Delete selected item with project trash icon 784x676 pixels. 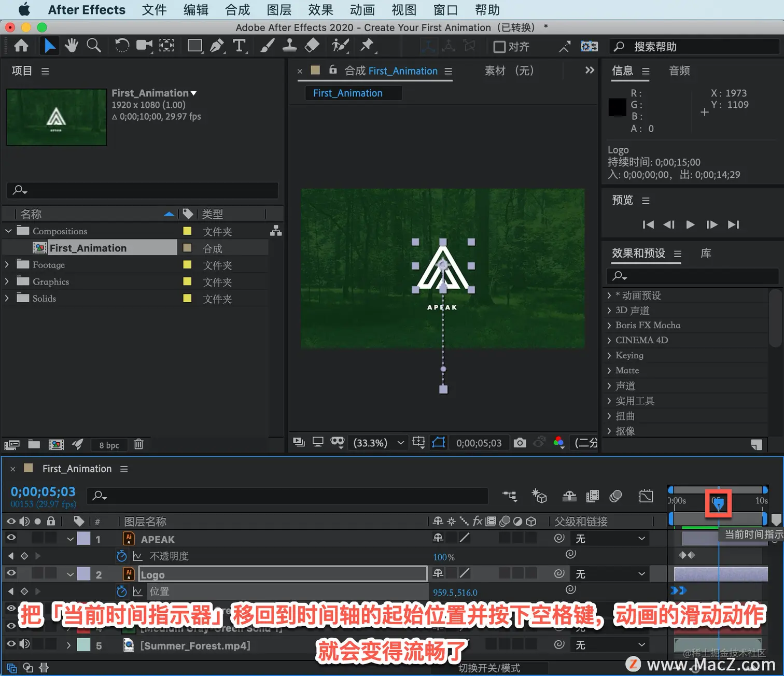138,444
